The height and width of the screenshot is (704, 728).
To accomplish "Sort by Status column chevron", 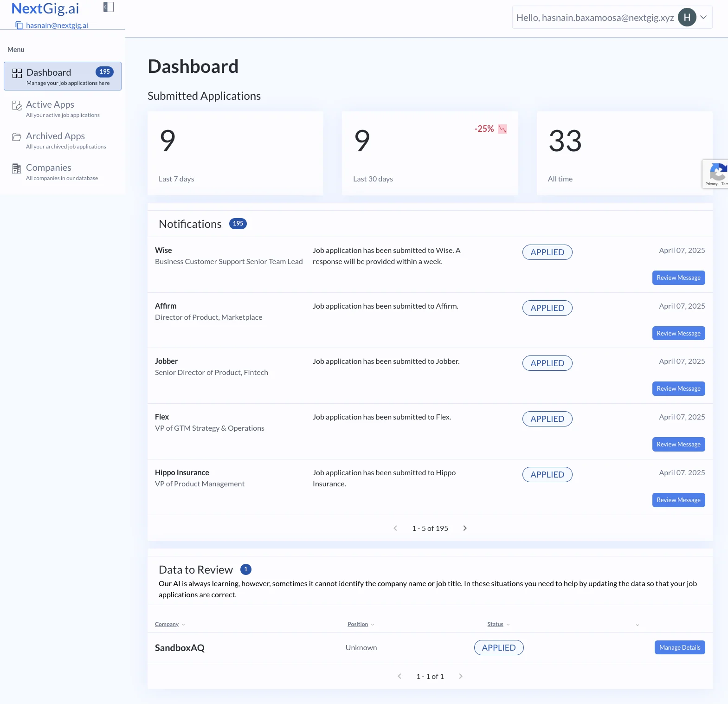I will (x=508, y=625).
